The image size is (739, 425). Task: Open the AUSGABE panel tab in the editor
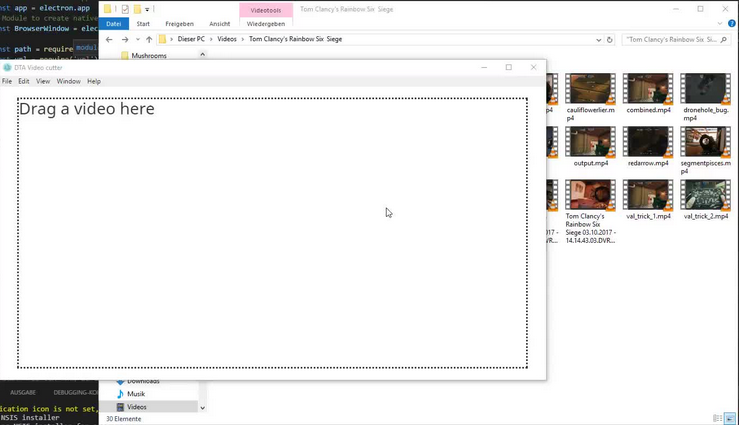pos(23,392)
